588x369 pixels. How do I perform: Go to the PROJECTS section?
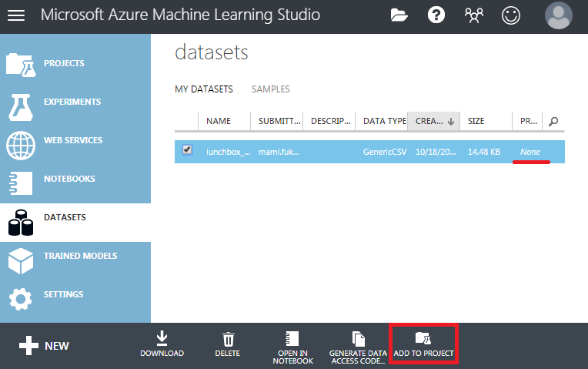[x=64, y=63]
